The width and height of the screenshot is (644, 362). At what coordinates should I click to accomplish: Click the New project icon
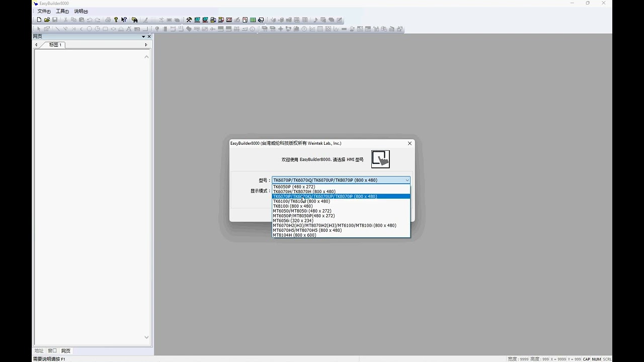[x=39, y=20]
